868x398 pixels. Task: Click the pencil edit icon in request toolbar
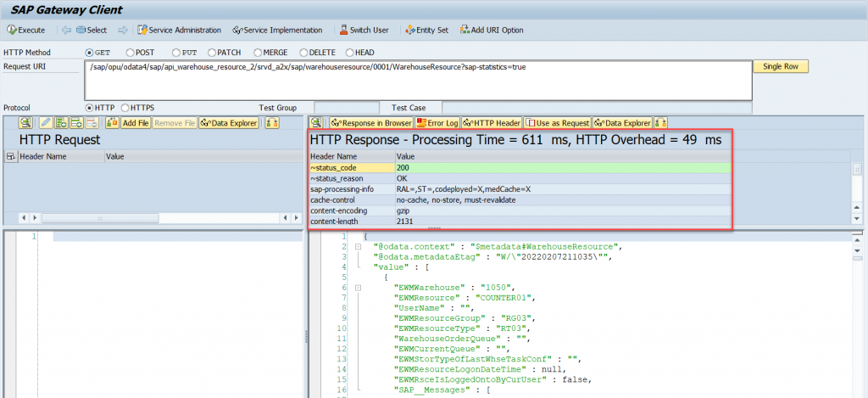click(46, 123)
